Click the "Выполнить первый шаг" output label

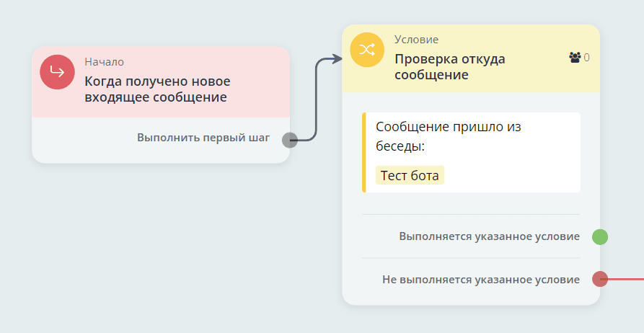pos(203,138)
